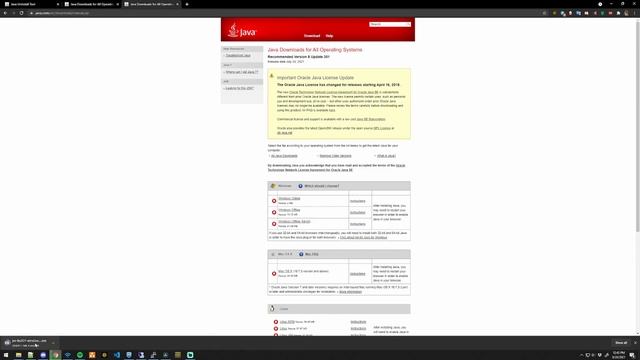Click the page vertical scrollbar

pos(638,127)
